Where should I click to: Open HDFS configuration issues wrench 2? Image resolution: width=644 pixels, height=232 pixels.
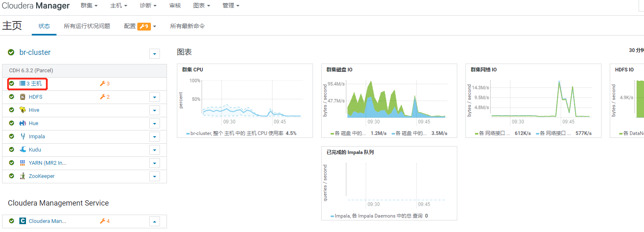pyautogui.click(x=105, y=97)
